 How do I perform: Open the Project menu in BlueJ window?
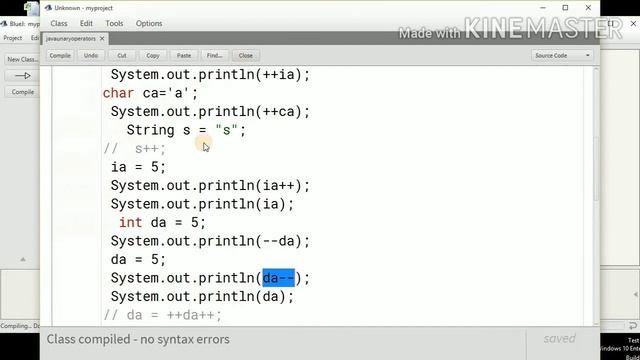click(13, 38)
